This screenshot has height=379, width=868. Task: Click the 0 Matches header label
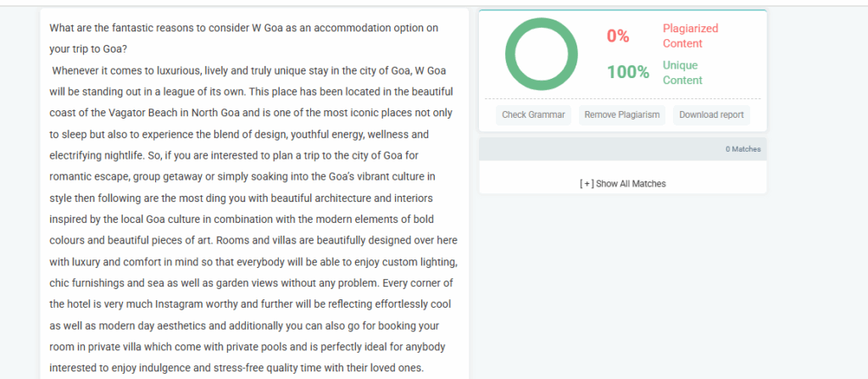[x=743, y=149]
